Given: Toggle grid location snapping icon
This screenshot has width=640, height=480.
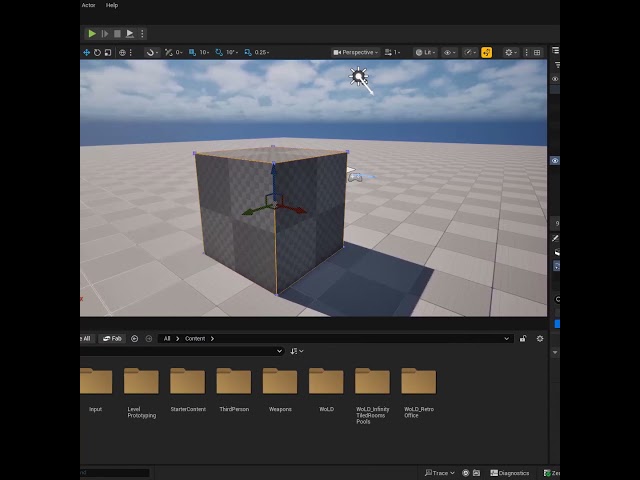Looking at the screenshot, I should tap(192, 52).
